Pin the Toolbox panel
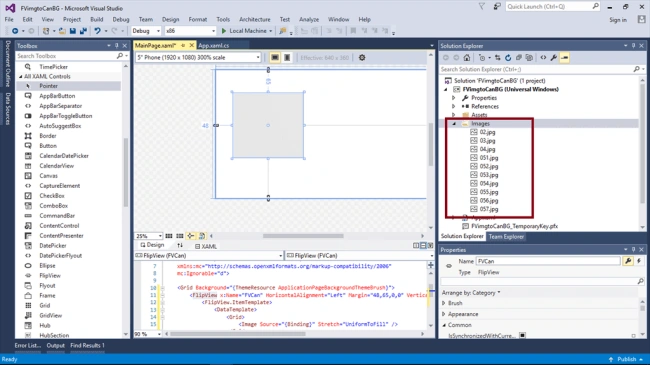The height and width of the screenshot is (365, 650). click(x=116, y=46)
